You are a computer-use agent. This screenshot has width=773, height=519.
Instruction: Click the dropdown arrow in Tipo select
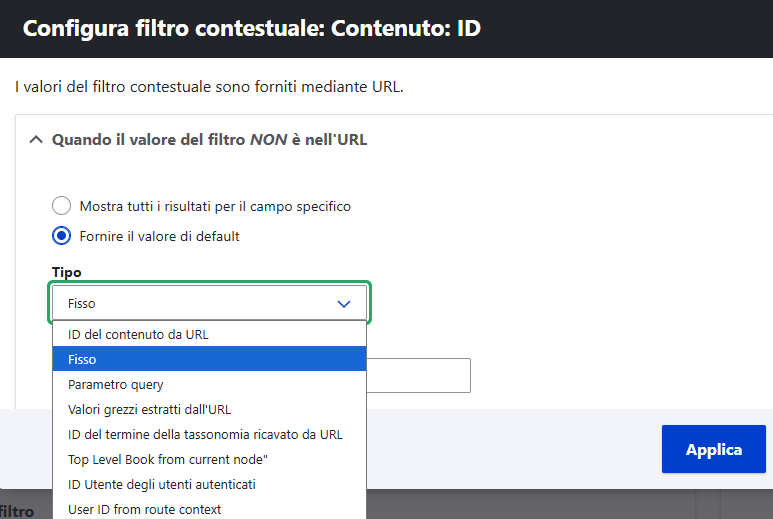tap(344, 303)
